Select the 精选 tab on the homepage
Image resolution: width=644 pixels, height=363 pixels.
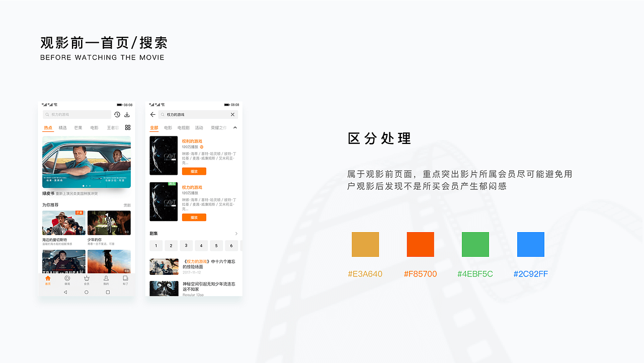[62, 127]
